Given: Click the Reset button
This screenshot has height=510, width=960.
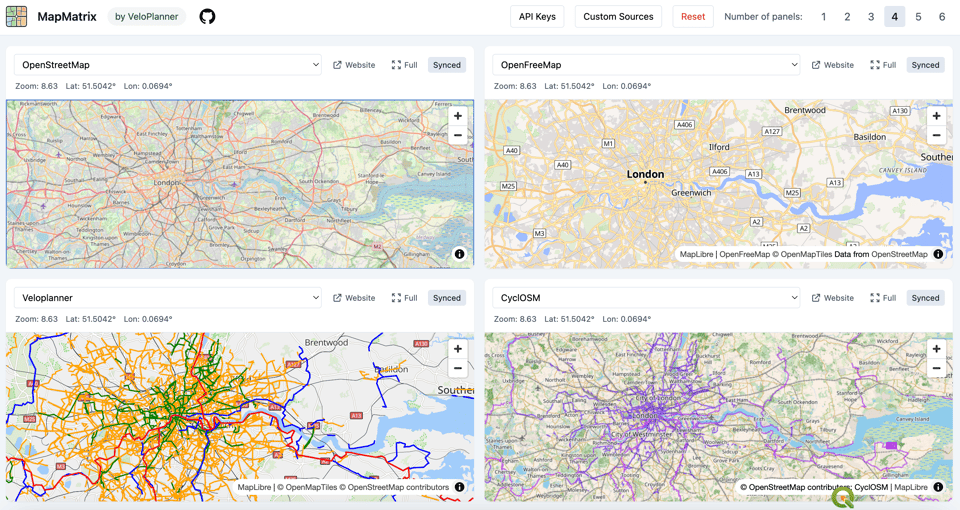Looking at the screenshot, I should tap(692, 17).
